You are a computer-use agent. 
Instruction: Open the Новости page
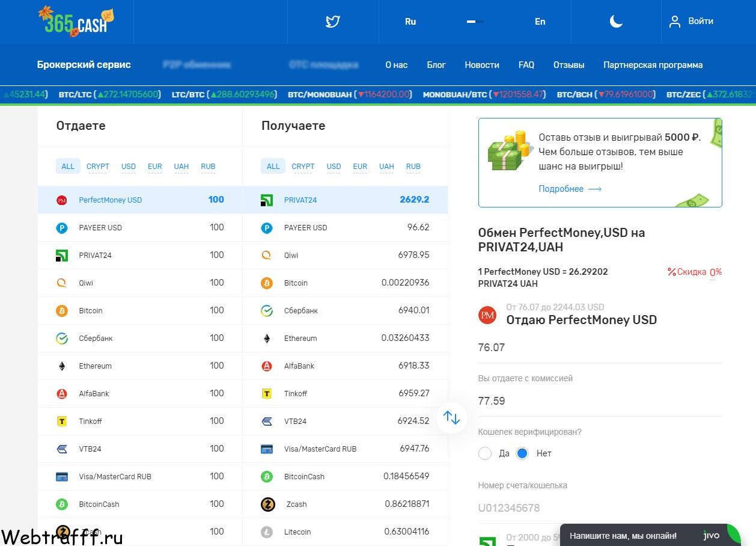pyautogui.click(x=482, y=65)
